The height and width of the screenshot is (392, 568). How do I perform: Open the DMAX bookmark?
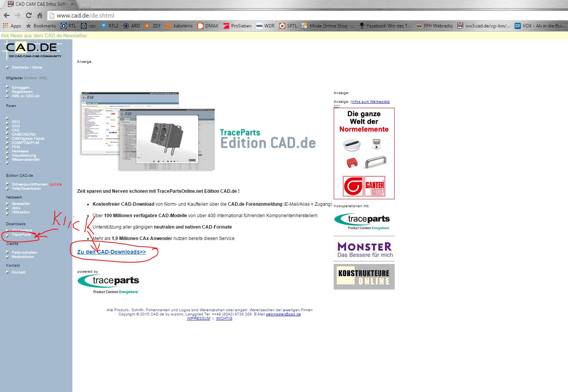pyautogui.click(x=208, y=26)
